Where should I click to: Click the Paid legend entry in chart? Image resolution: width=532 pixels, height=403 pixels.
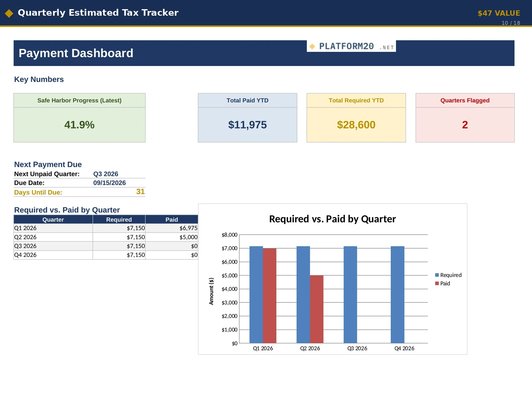(442, 283)
